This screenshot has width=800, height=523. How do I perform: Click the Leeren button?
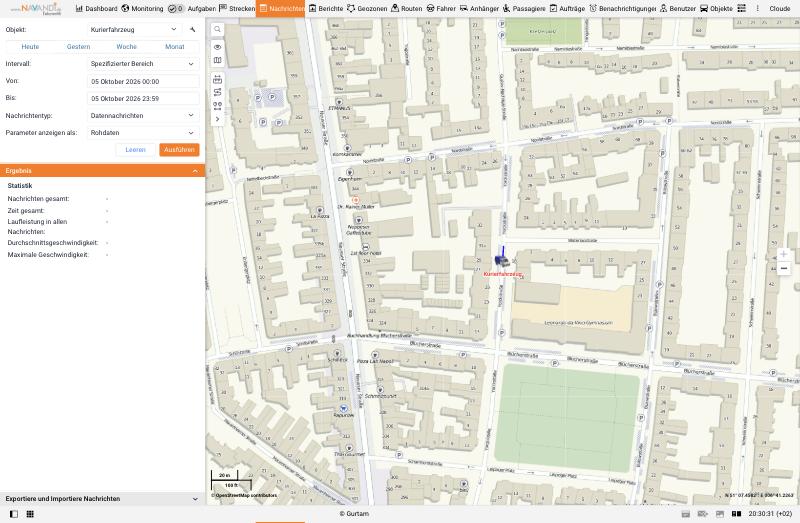click(135, 150)
